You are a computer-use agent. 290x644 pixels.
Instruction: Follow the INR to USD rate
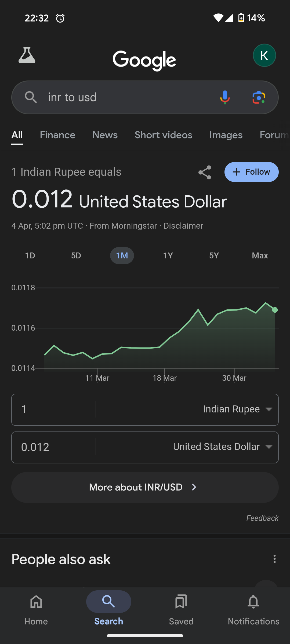(x=251, y=172)
